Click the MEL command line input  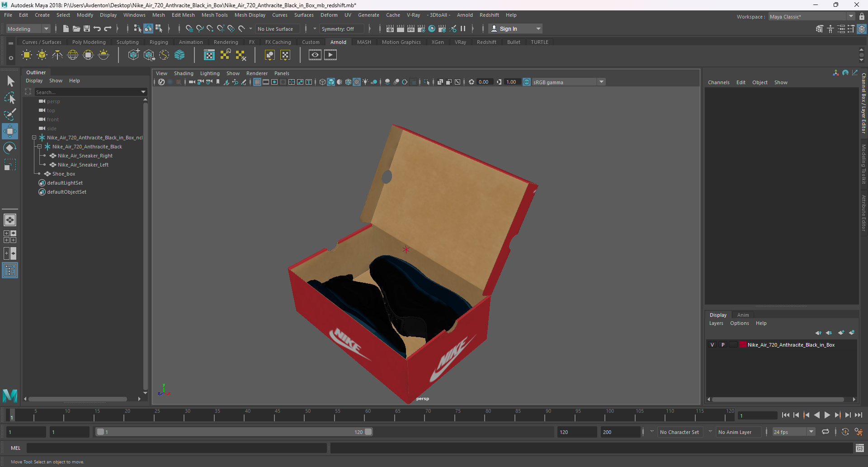tap(176, 448)
